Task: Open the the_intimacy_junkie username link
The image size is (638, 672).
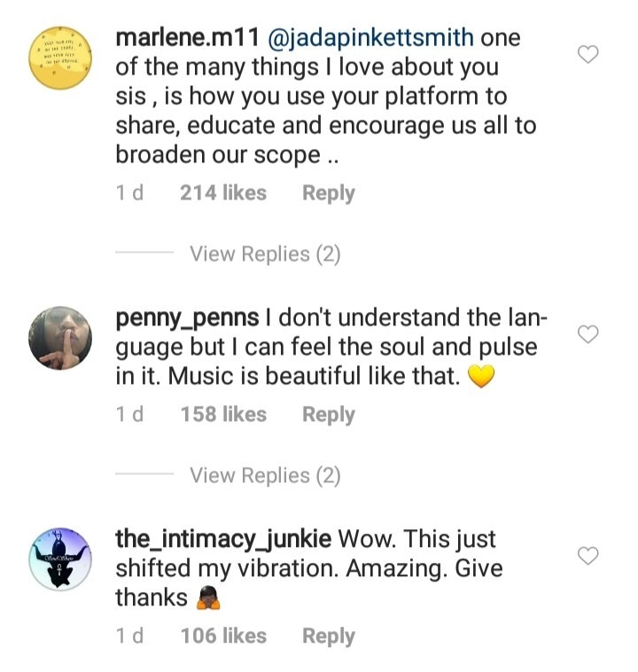Action: (223, 540)
